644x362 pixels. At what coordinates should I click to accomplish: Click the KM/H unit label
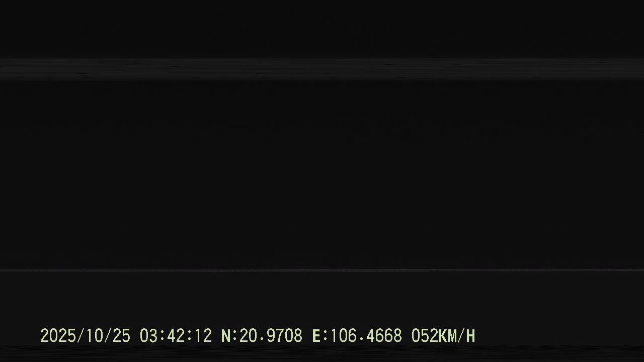(457, 336)
